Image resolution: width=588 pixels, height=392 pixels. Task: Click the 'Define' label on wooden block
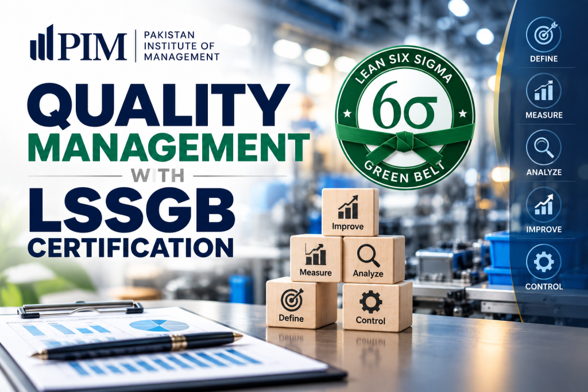click(291, 318)
